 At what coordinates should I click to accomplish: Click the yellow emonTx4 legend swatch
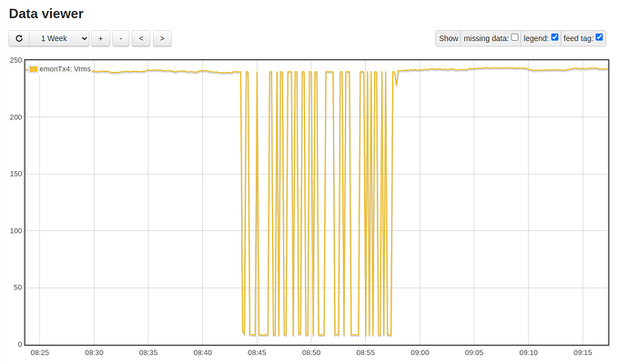(x=34, y=69)
